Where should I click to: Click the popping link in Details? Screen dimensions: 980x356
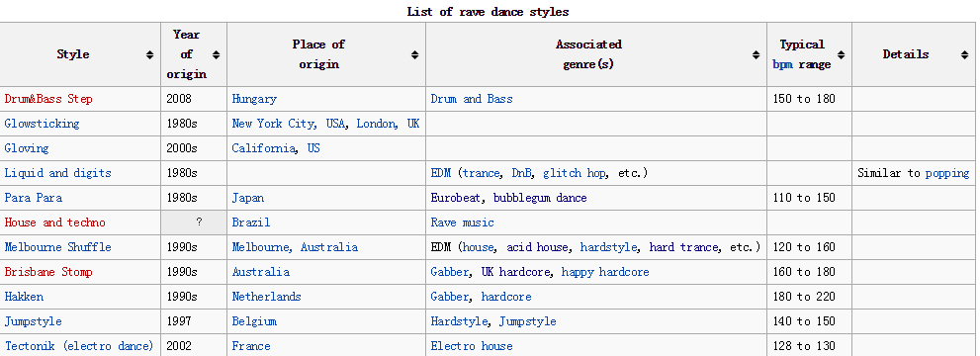pos(947,173)
